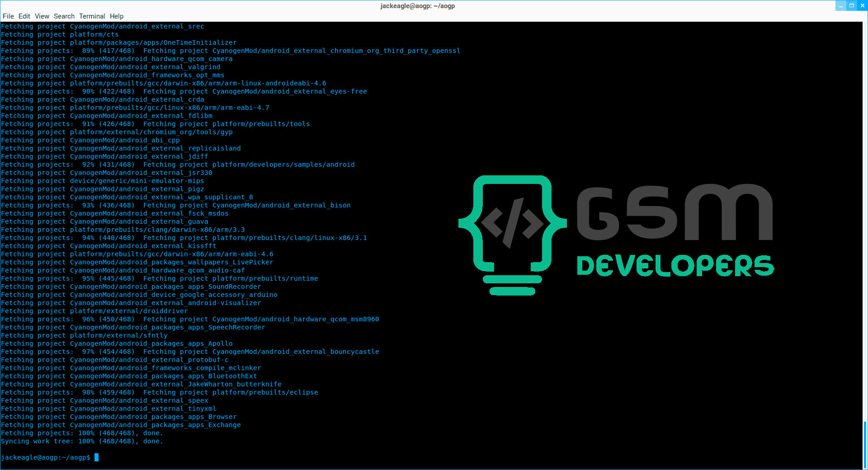
Task: Click the line 'Fetching projects: 100% (468/468), done.'
Action: [x=82, y=433]
